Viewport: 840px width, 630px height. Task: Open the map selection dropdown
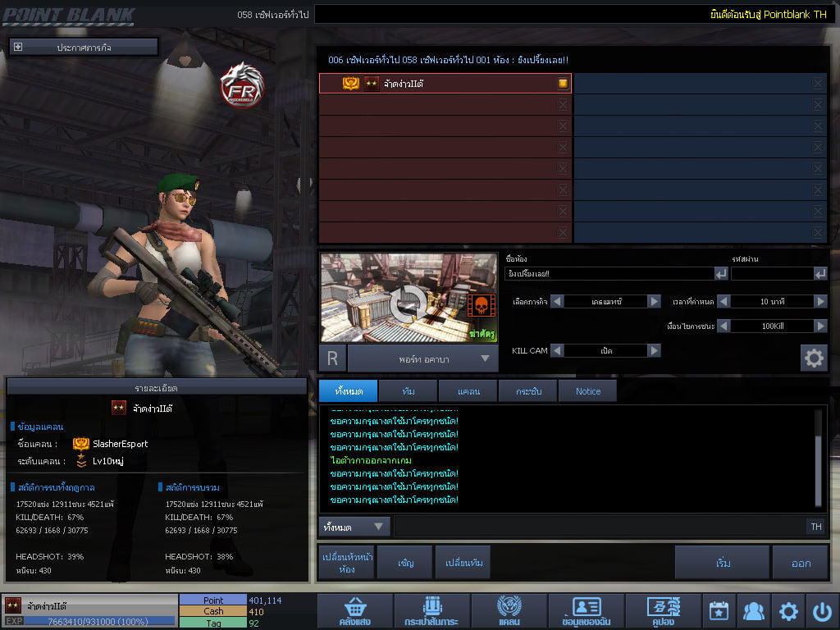click(x=485, y=358)
